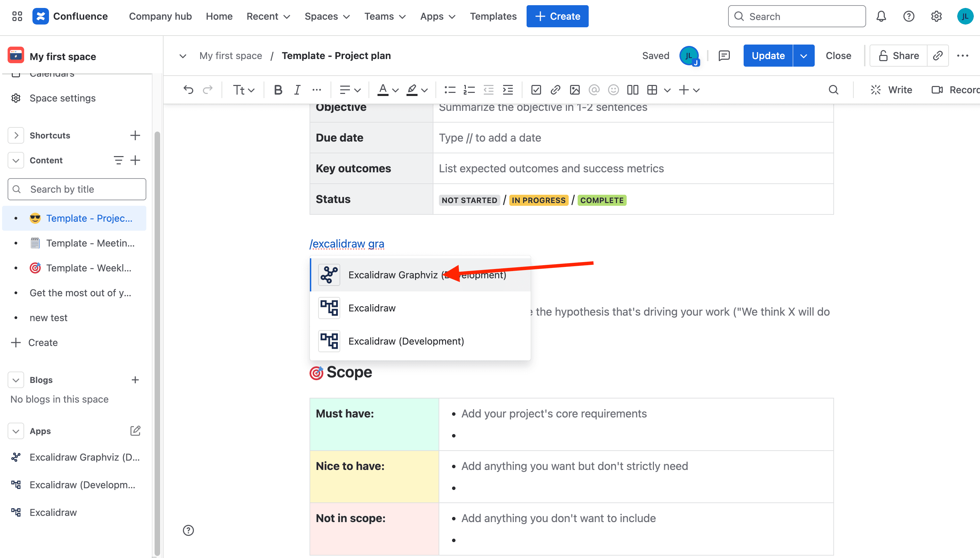Viewport: 980px width, 558px height.
Task: Open highlight color dropdown
Action: [x=416, y=90]
